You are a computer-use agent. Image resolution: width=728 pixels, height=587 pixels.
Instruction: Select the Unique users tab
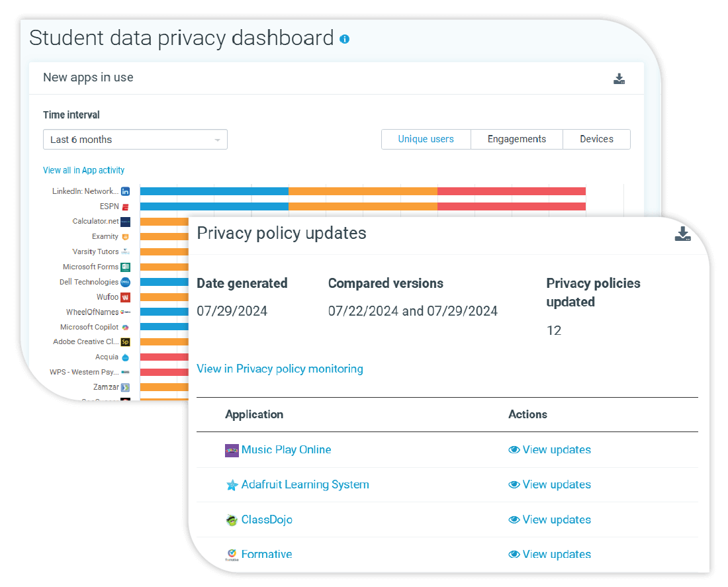pos(426,140)
